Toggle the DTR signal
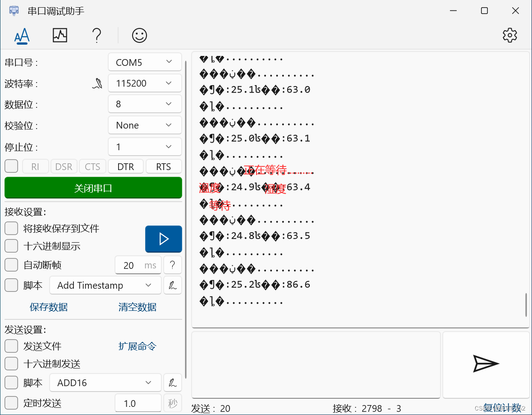This screenshot has height=415, width=532. 125,166
